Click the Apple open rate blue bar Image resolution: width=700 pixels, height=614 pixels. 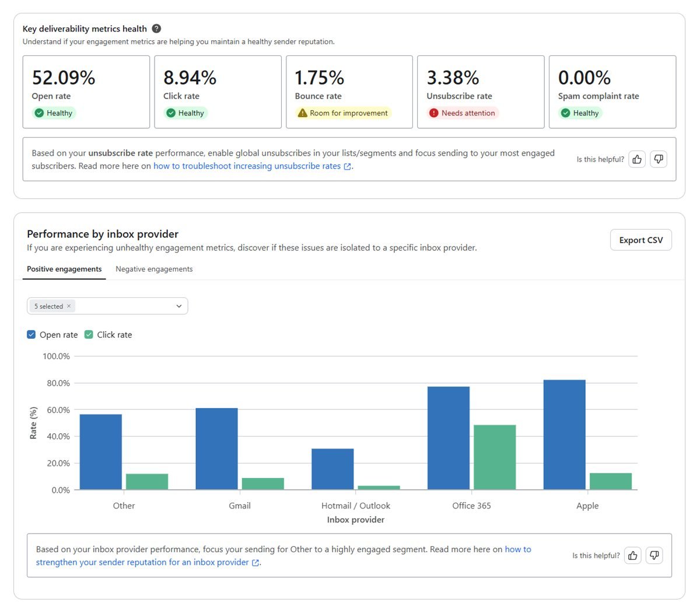[564, 435]
